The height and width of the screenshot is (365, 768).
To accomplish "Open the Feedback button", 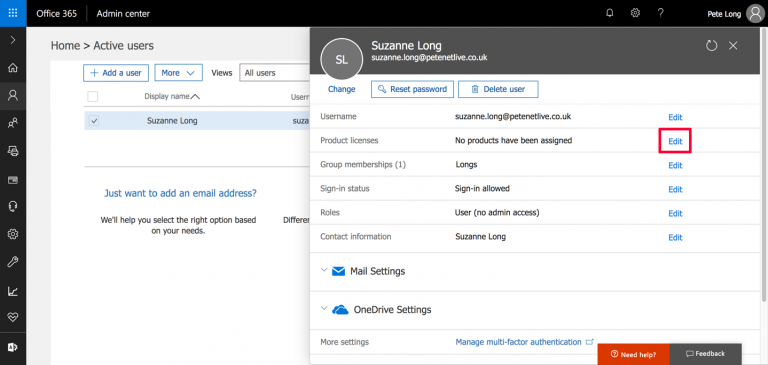I will coord(705,354).
